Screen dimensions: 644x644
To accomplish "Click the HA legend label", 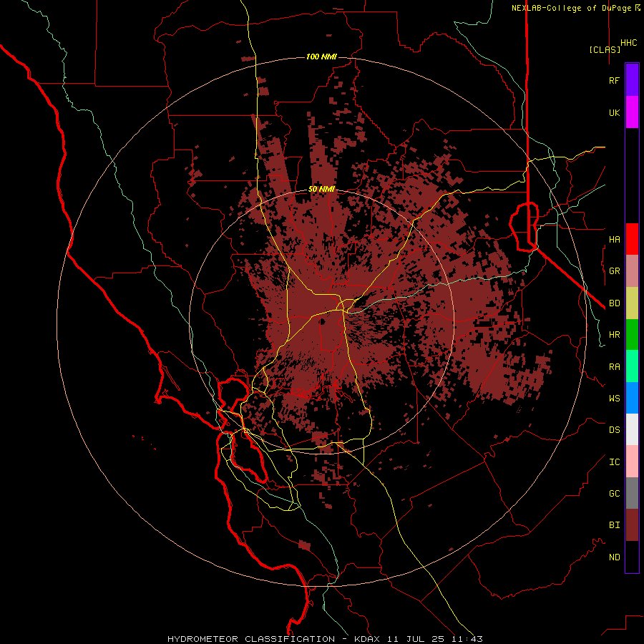I will click(x=614, y=240).
